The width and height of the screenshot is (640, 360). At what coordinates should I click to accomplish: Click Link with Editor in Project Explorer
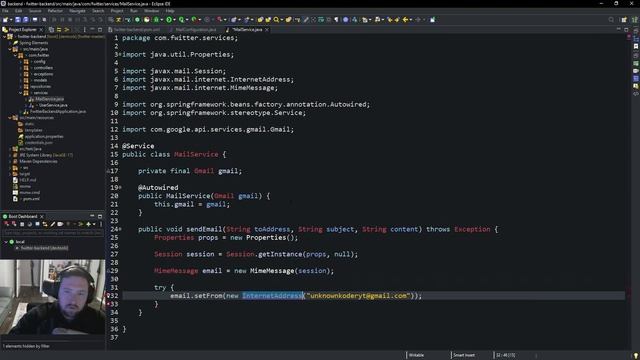(59, 29)
